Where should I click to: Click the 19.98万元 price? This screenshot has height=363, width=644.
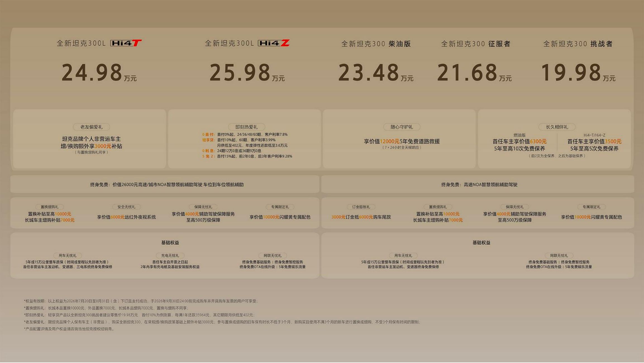[x=578, y=73]
